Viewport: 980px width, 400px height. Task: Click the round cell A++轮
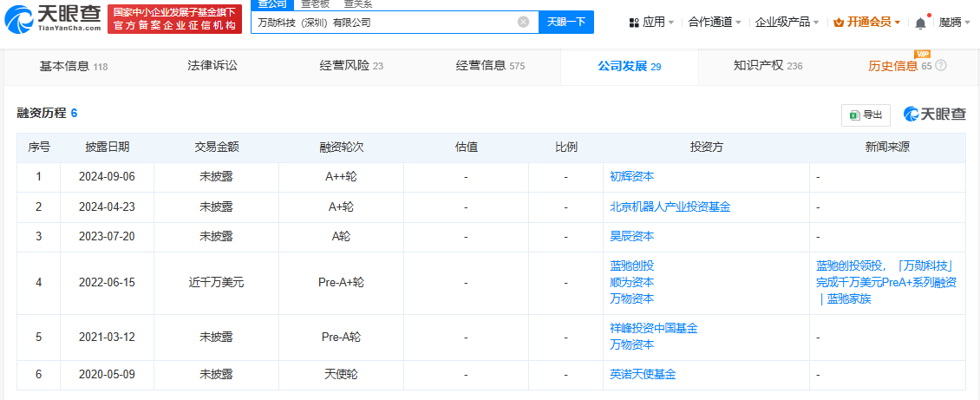pyautogui.click(x=341, y=177)
